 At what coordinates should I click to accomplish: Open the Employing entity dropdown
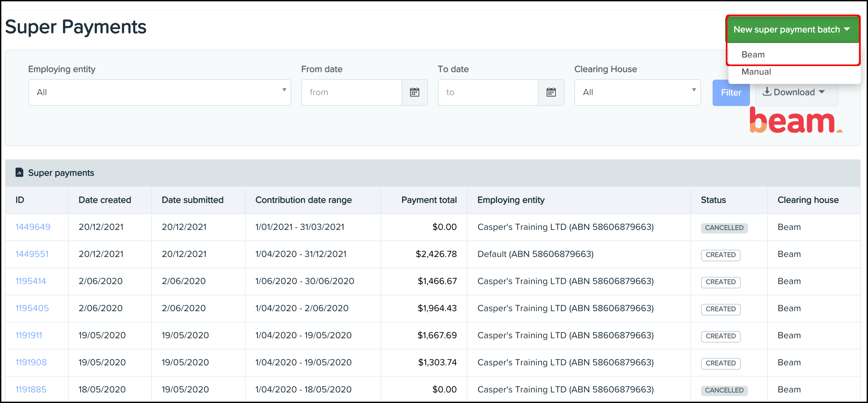[159, 92]
